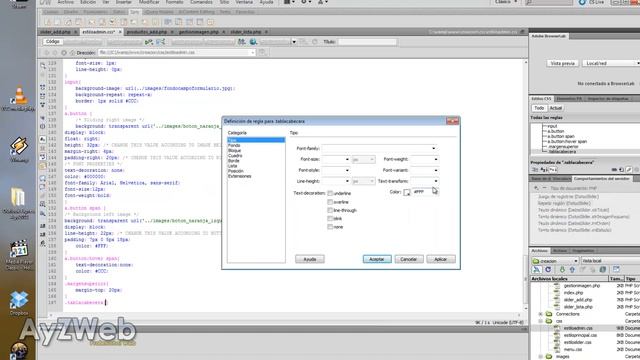Select the Todo button in CSS styles

(539, 108)
